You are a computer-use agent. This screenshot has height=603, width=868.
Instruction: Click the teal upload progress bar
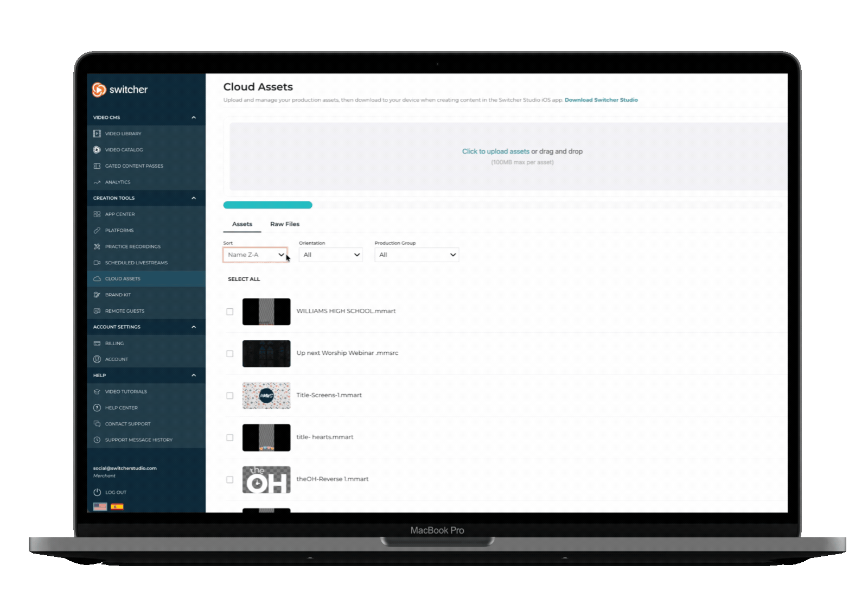268,205
